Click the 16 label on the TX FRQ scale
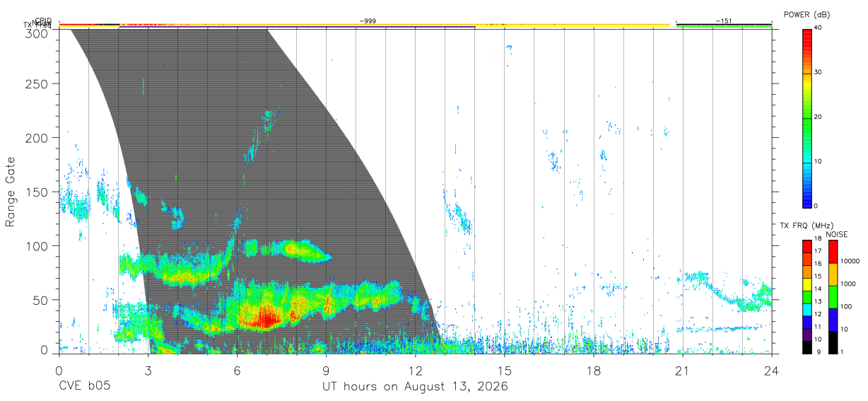 click(x=817, y=264)
